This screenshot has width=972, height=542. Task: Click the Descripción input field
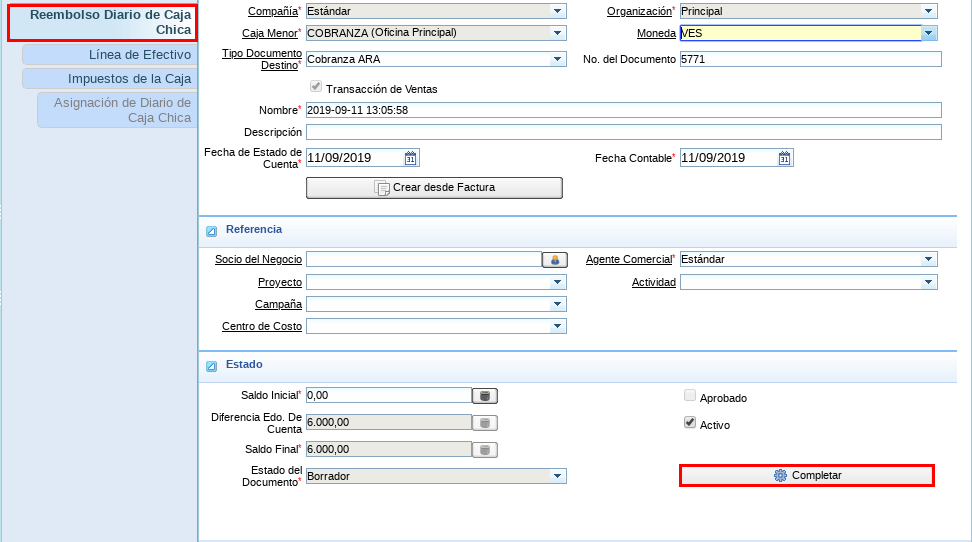pyautogui.click(x=624, y=132)
